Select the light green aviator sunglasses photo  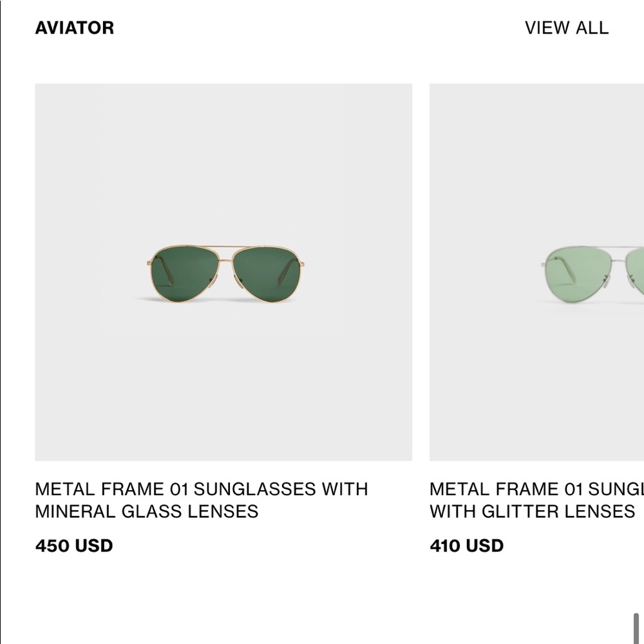[x=592, y=270]
